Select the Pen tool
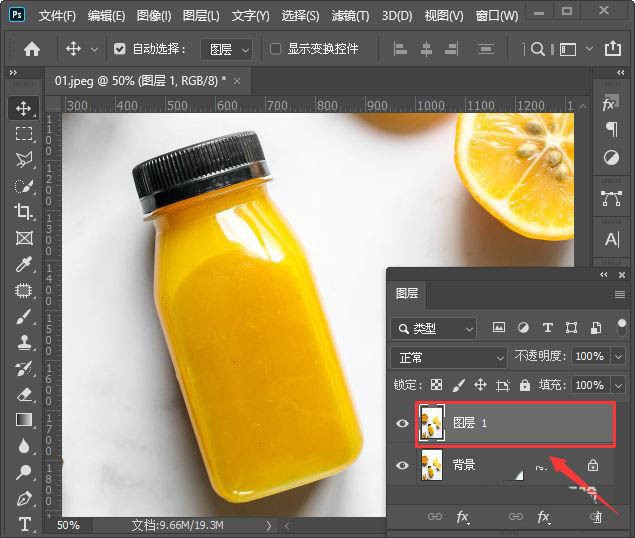This screenshot has width=635, height=538. click(23, 498)
